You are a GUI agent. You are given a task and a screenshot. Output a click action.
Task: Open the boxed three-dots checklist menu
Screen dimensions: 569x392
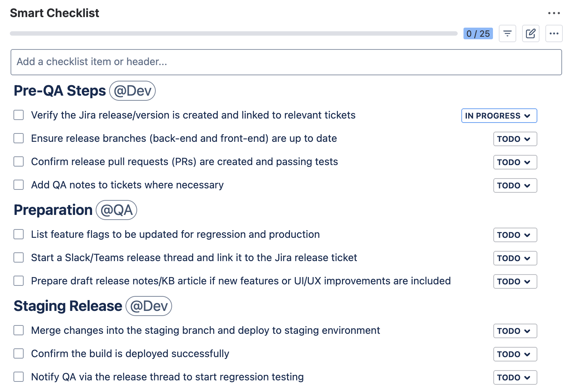(x=554, y=34)
